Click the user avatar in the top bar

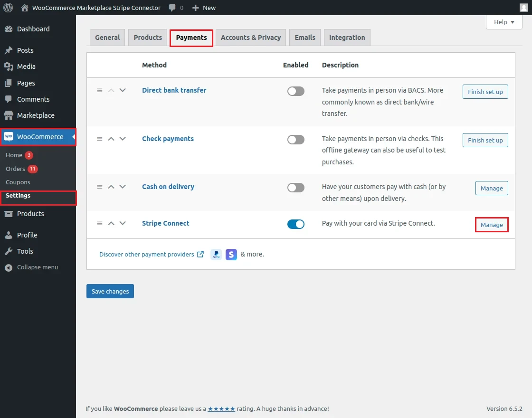pyautogui.click(x=524, y=8)
